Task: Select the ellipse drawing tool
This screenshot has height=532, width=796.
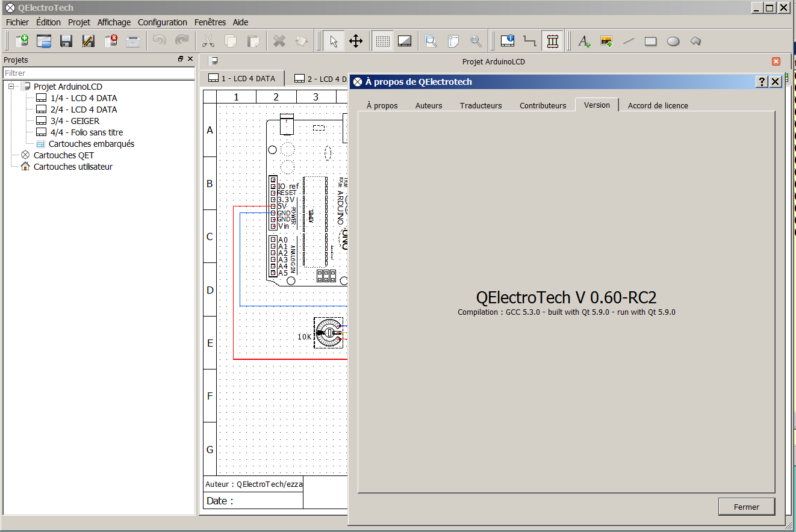Action: 673,41
